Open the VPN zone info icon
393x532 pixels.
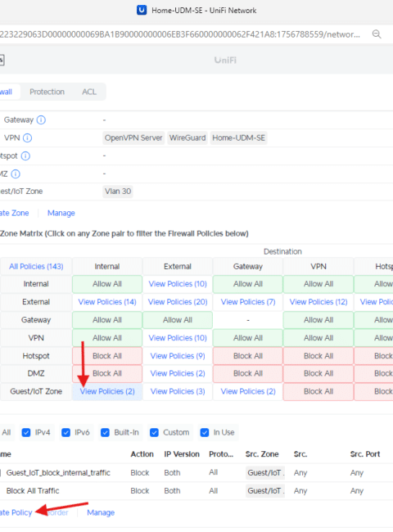(28, 138)
